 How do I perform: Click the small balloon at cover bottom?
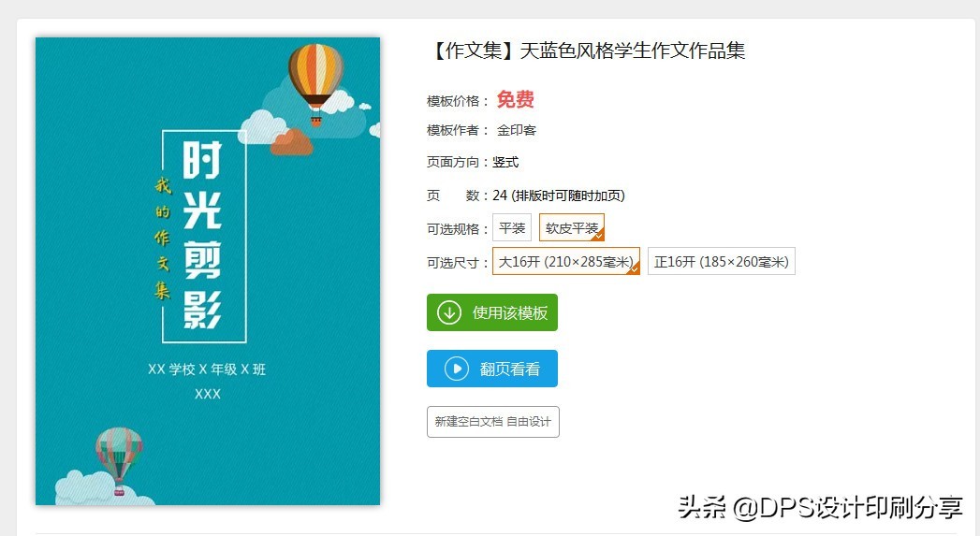point(119,461)
